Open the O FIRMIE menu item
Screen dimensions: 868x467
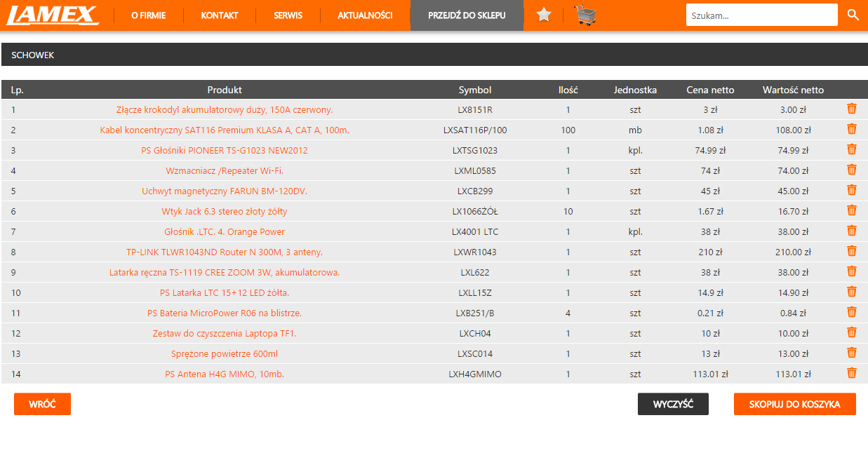(148, 15)
